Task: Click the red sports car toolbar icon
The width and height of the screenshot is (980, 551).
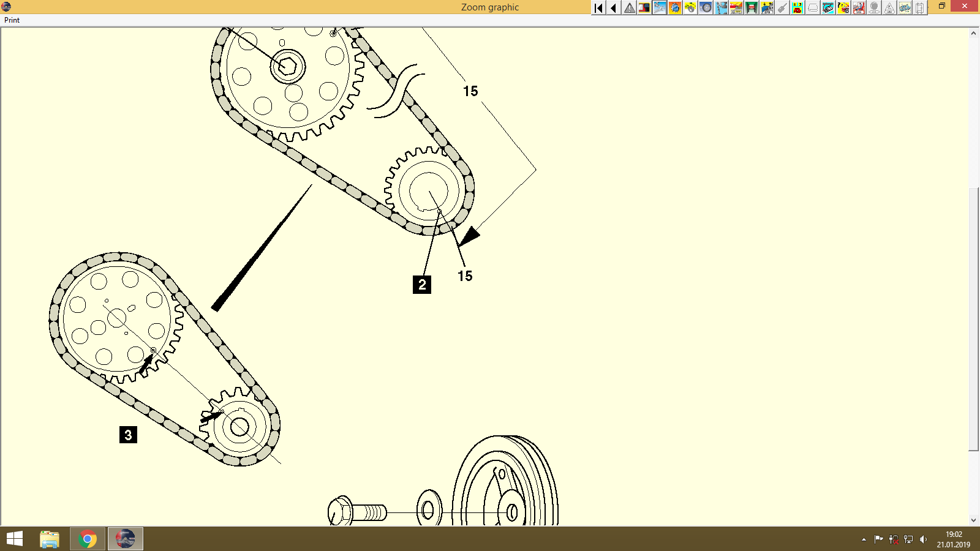Action: coord(736,8)
